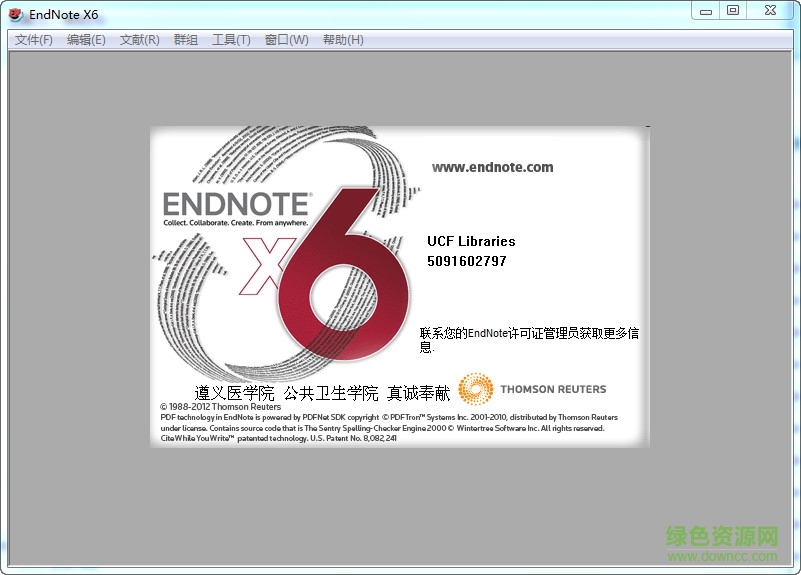
Task: Open the 工具(T) menu
Action: pos(231,40)
